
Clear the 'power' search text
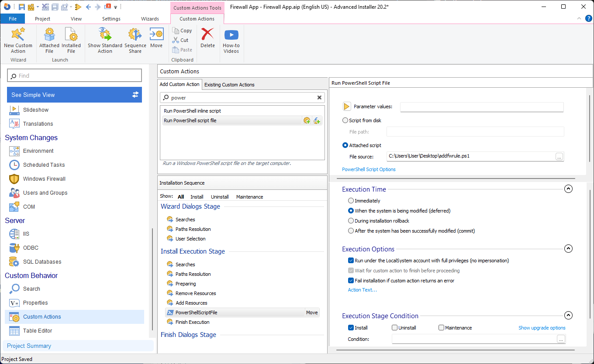click(x=319, y=98)
